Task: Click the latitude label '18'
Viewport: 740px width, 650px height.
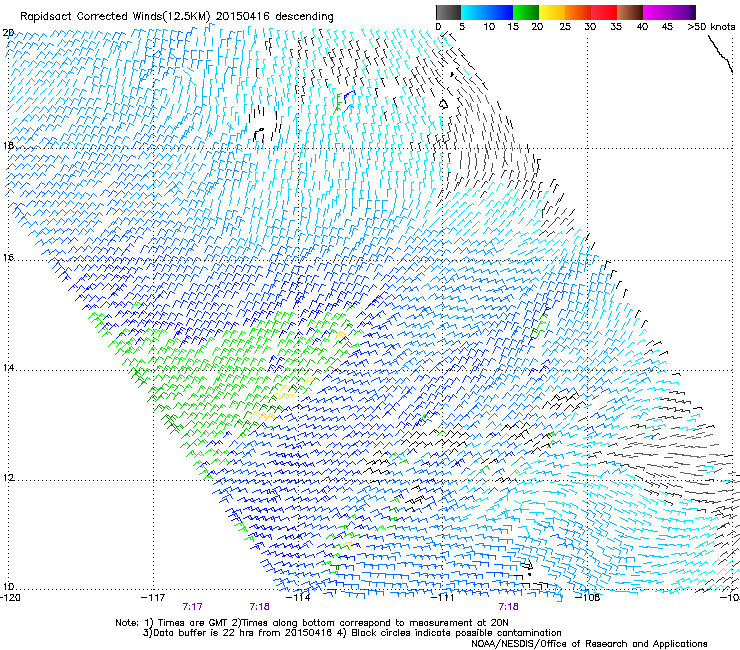Action: [x=8, y=145]
